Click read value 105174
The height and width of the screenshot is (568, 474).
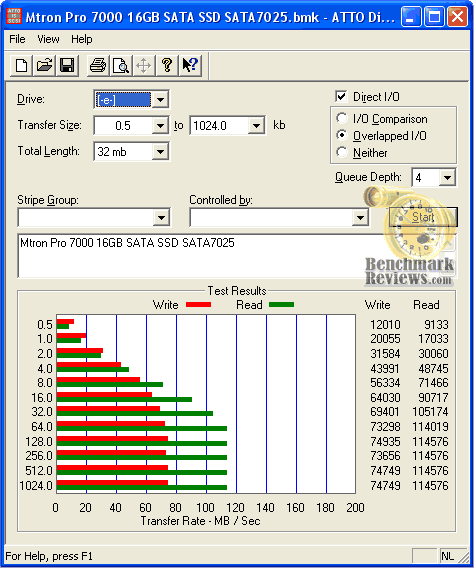tap(430, 412)
